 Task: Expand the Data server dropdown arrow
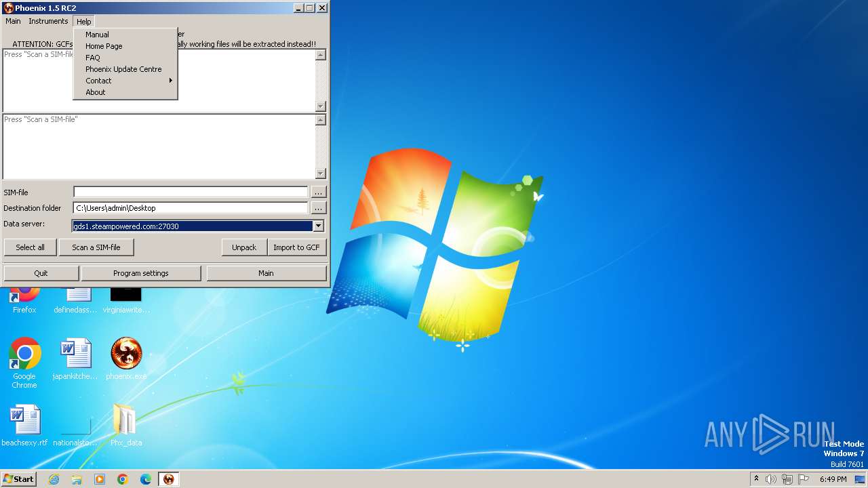[x=318, y=226]
